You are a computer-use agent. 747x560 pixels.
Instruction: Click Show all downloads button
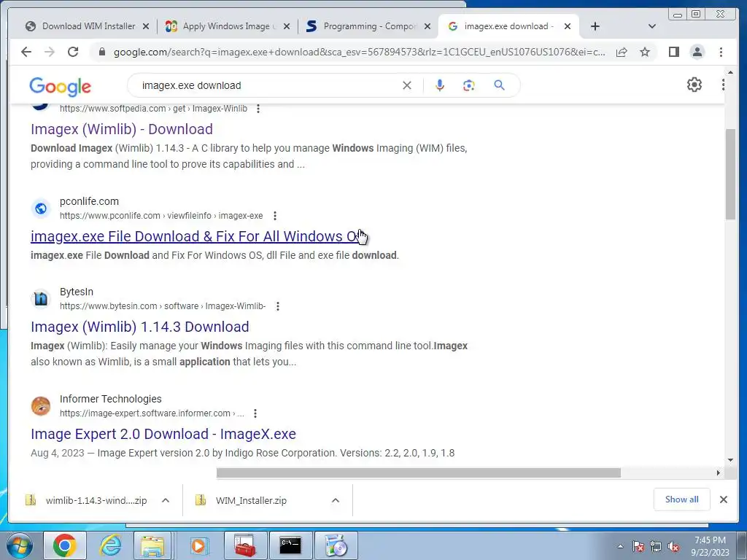click(x=682, y=499)
